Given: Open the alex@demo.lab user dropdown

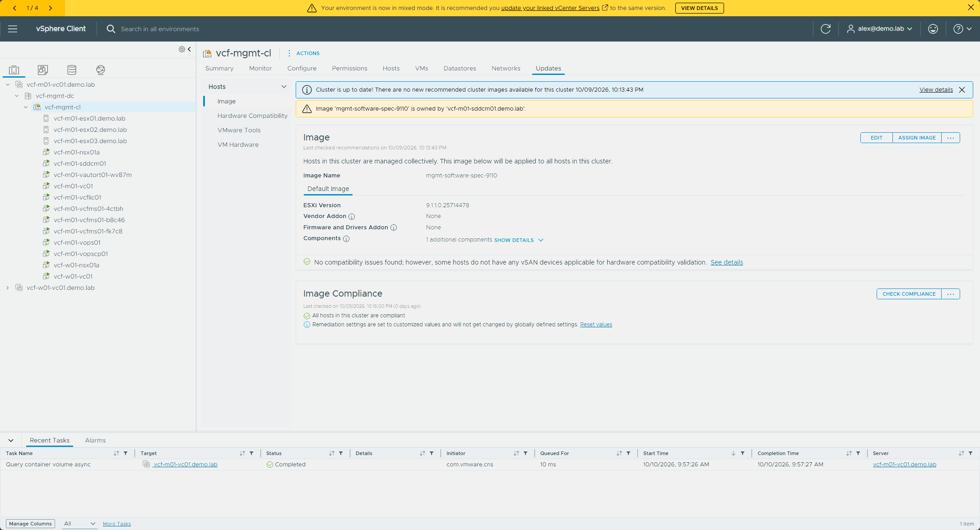Looking at the screenshot, I should [879, 29].
